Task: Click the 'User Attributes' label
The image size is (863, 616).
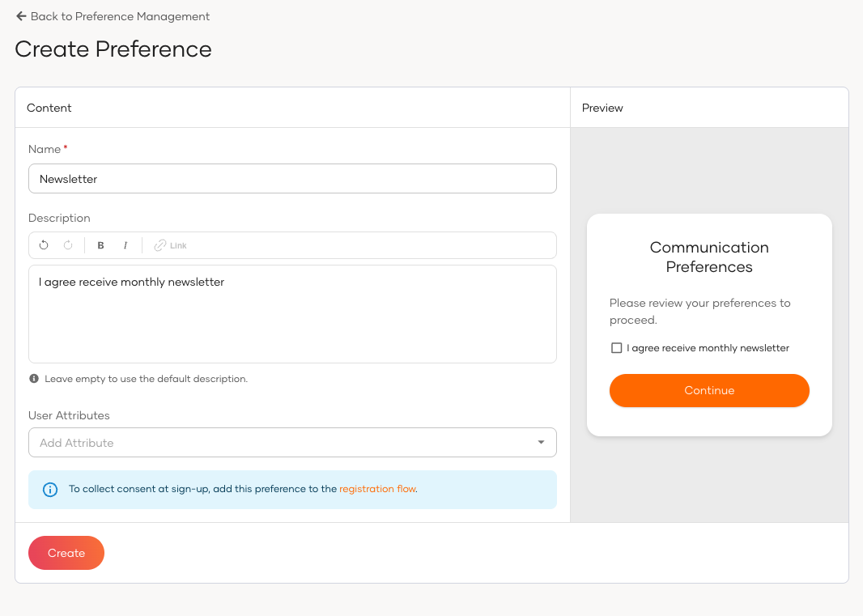Action: coord(69,415)
